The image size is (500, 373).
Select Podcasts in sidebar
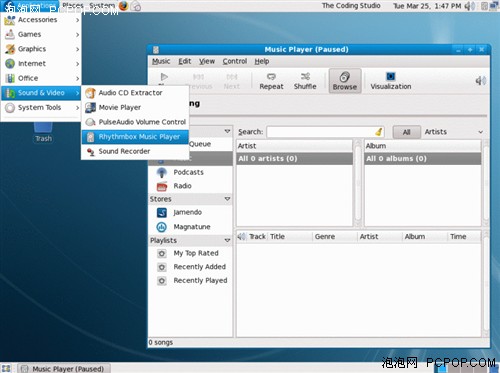click(x=188, y=172)
